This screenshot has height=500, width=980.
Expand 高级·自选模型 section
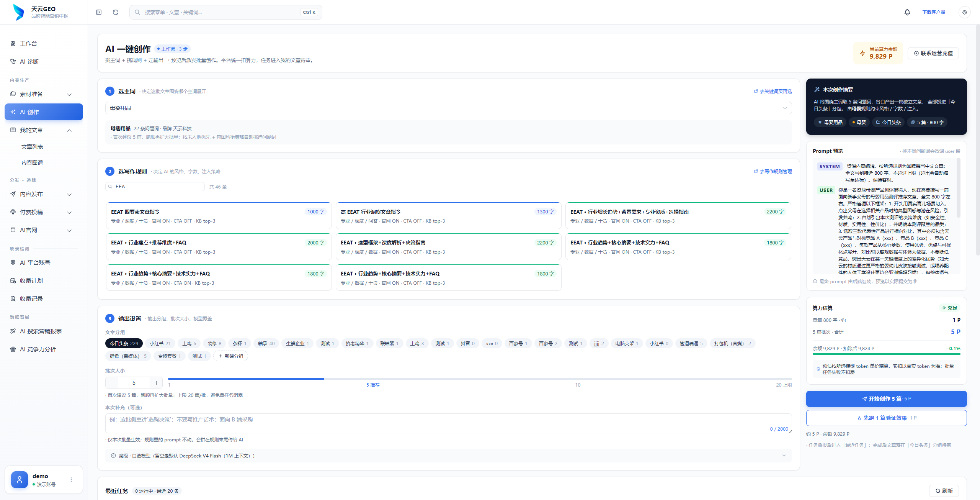[x=448, y=456]
